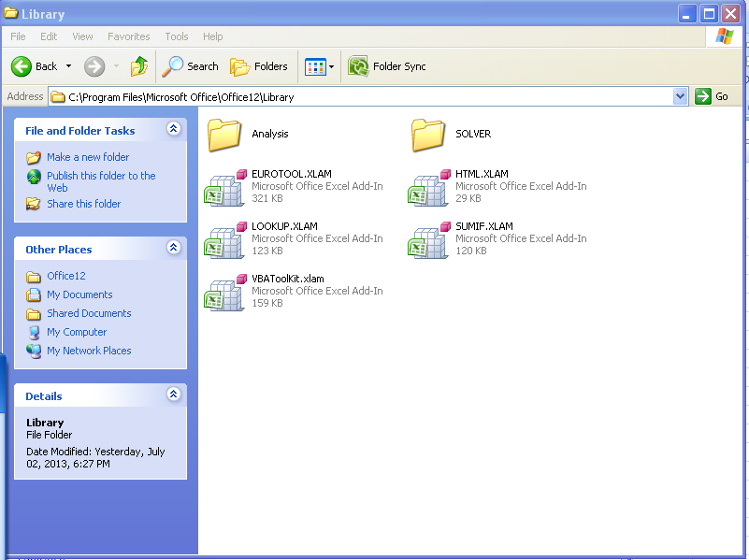Screen dimensions: 749x560
Task: Maximize the Library window
Action: click(x=709, y=14)
